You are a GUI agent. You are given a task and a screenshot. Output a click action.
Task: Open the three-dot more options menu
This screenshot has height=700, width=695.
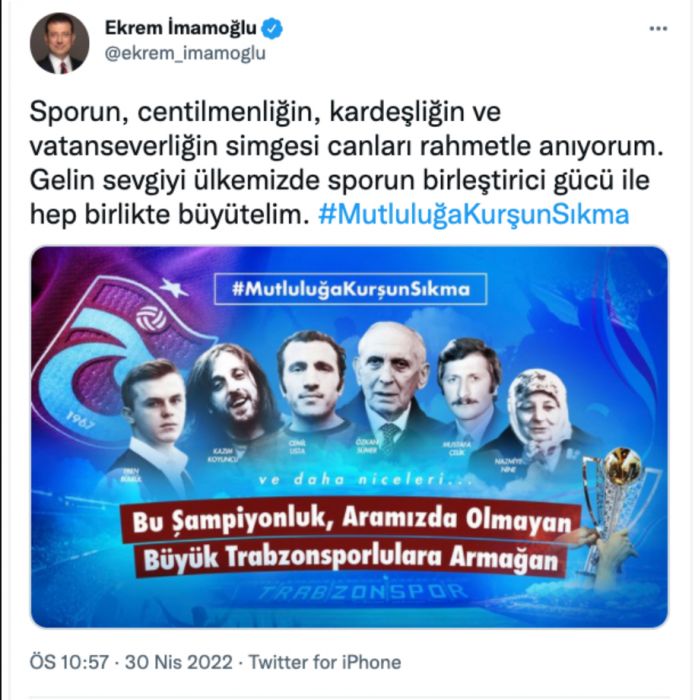click(x=658, y=29)
